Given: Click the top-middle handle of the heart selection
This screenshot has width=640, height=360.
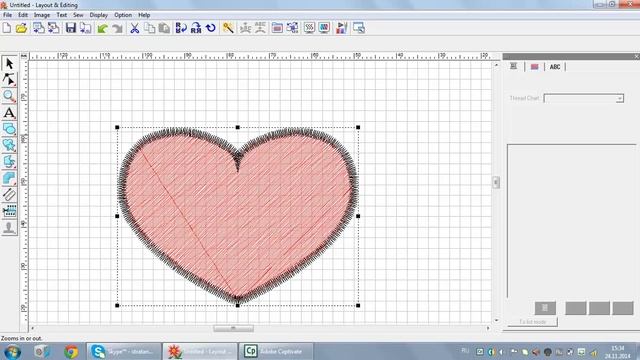Looking at the screenshot, I should point(238,127).
